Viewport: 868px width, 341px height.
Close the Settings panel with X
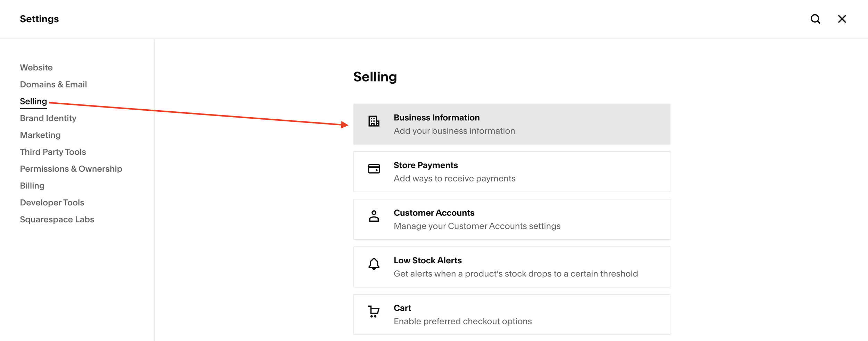pos(842,19)
